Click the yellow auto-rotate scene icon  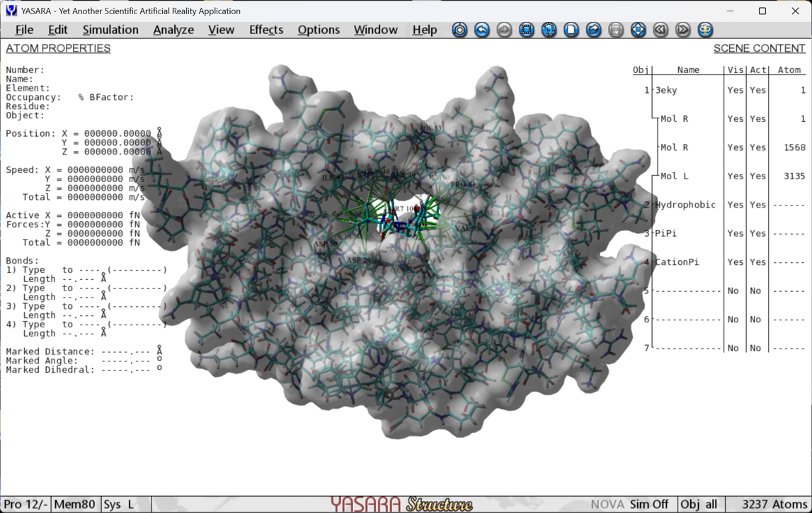pos(705,30)
